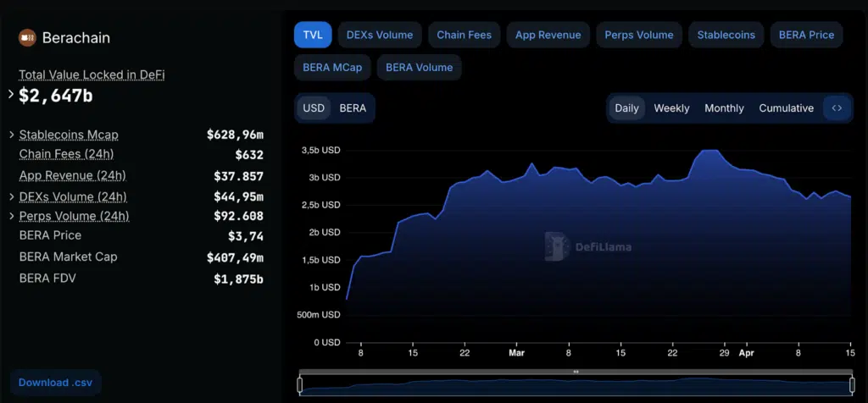
Task: Click the App Revenue (24h) label
Action: click(73, 176)
